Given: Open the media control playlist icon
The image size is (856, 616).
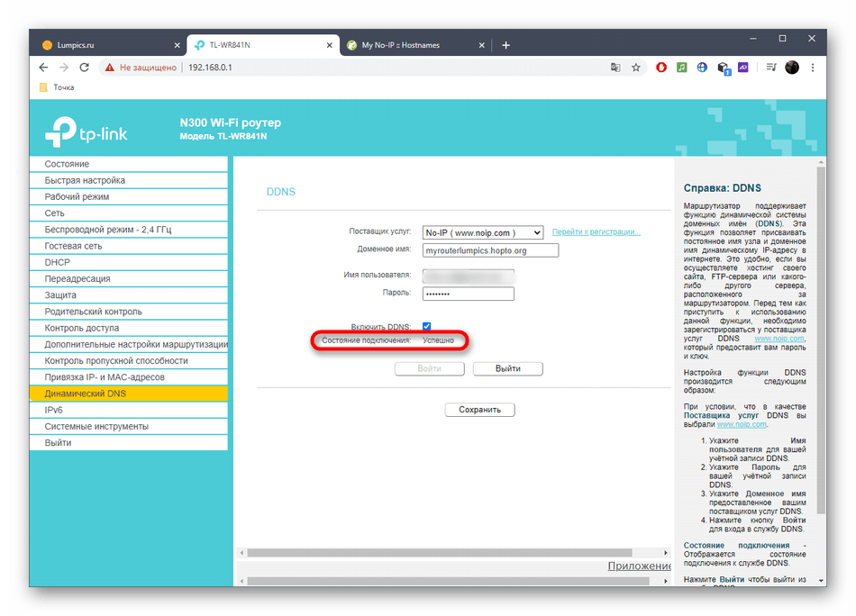Looking at the screenshot, I should pyautogui.click(x=770, y=68).
